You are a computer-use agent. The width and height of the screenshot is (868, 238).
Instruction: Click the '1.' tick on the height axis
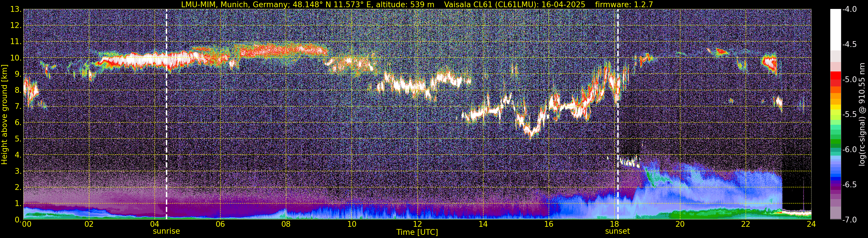click(18, 204)
